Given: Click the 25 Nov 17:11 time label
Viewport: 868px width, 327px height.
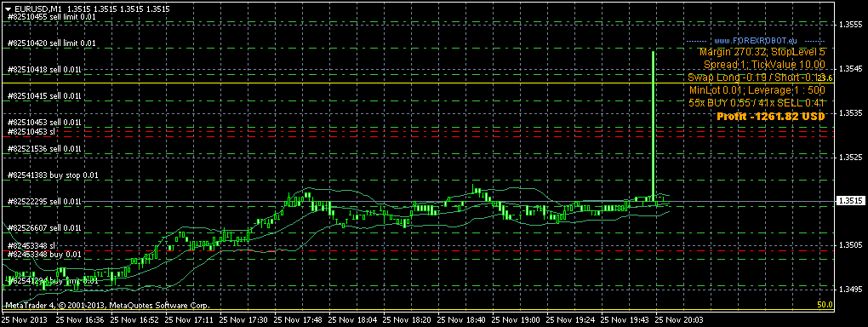Looking at the screenshot, I should pyautogui.click(x=189, y=320).
